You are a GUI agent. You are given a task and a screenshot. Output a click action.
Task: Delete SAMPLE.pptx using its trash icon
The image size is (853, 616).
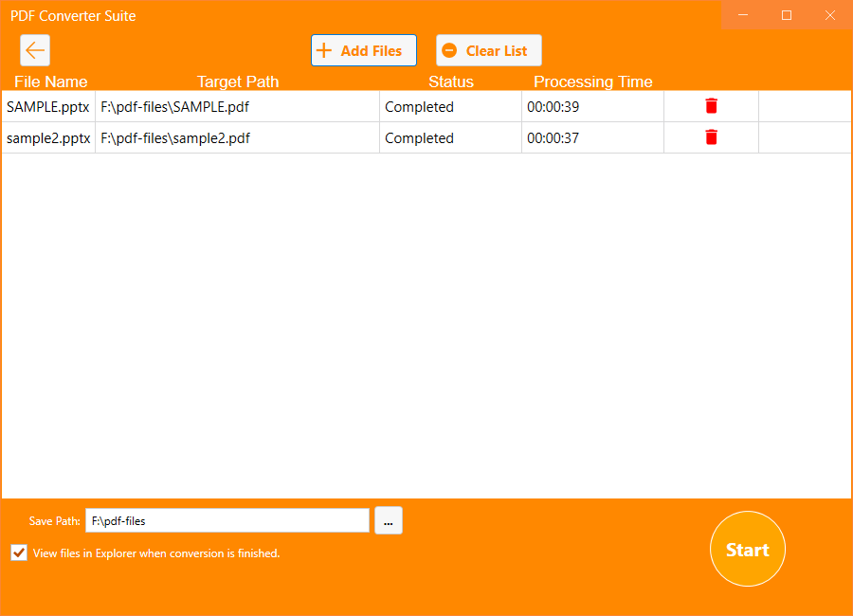point(711,106)
